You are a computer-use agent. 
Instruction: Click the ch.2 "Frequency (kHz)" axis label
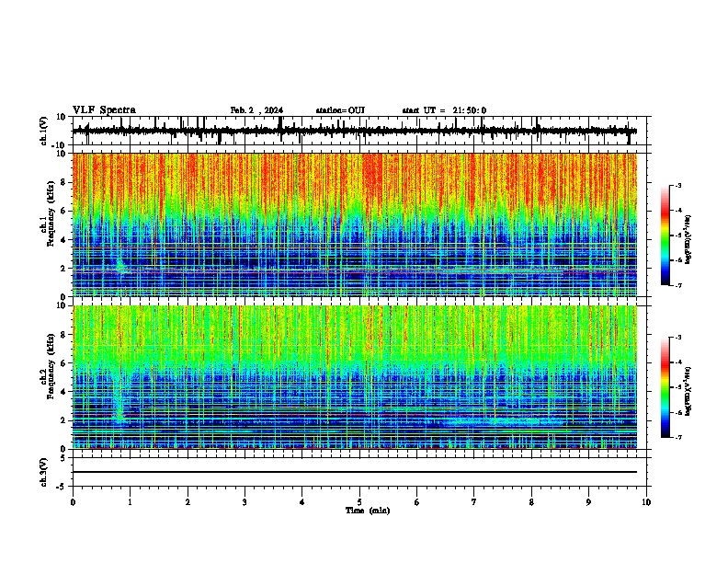[x=51, y=366]
